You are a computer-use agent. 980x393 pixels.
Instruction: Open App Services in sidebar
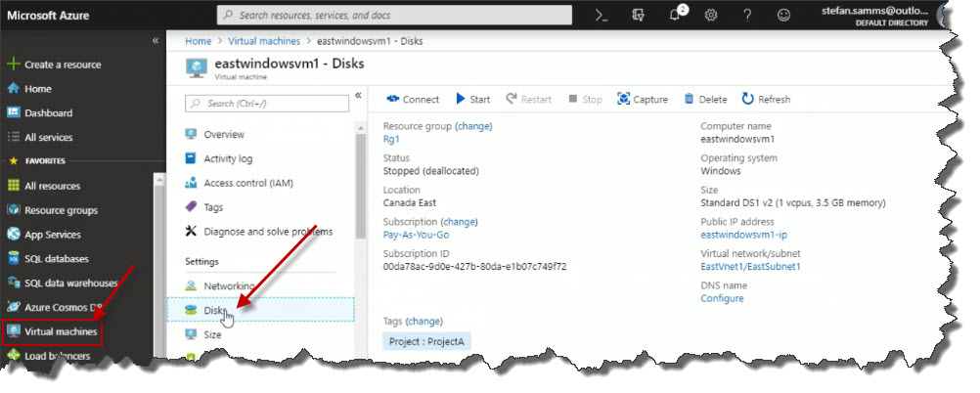44,235
